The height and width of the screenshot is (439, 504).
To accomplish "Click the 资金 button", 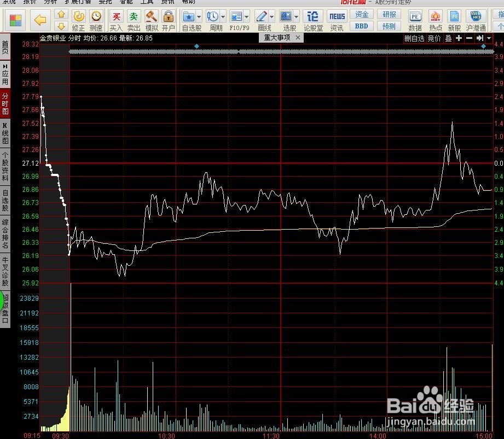I will (362, 14).
